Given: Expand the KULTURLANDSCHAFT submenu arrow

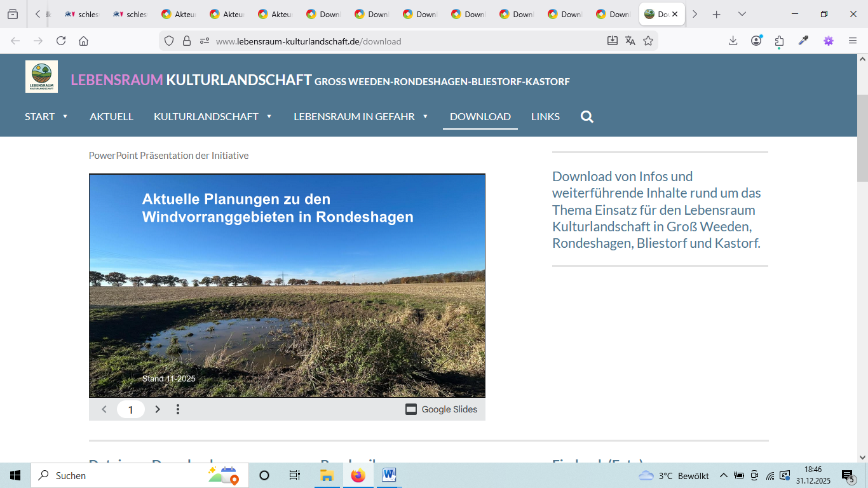Looking at the screenshot, I should [269, 117].
